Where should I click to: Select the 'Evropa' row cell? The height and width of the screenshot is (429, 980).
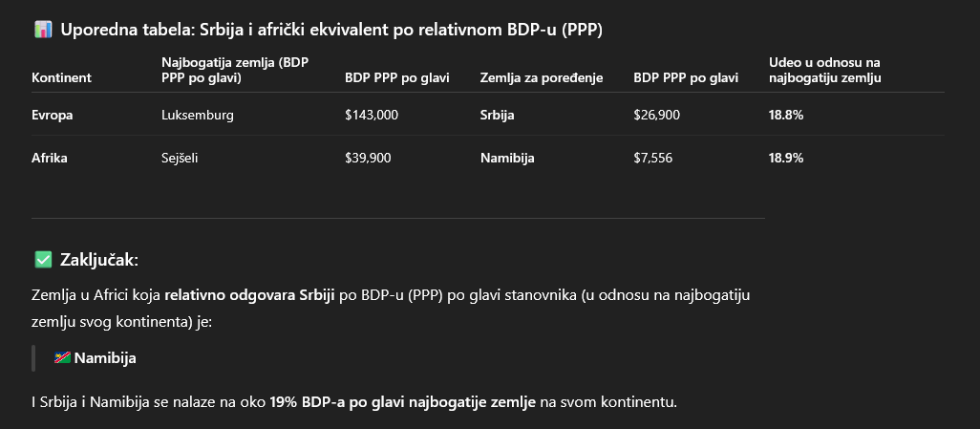click(x=53, y=115)
